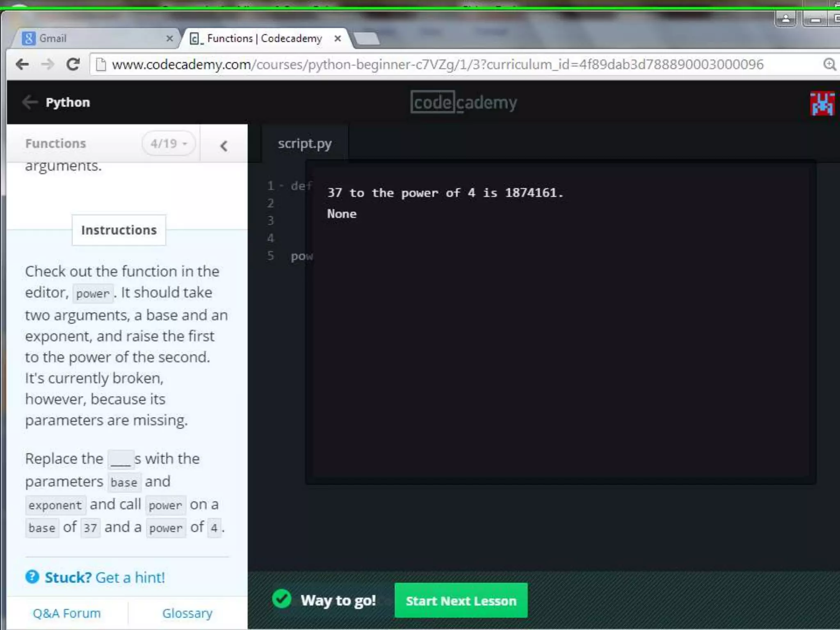Click the green success checkmark icon
Viewport: 840px width, 630px height.
click(x=281, y=599)
